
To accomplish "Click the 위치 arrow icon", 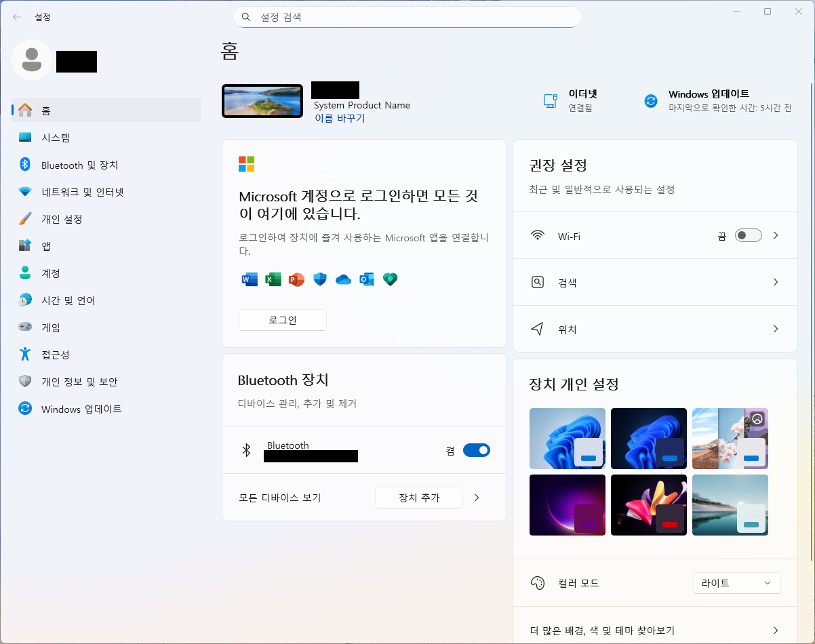I will point(538,329).
